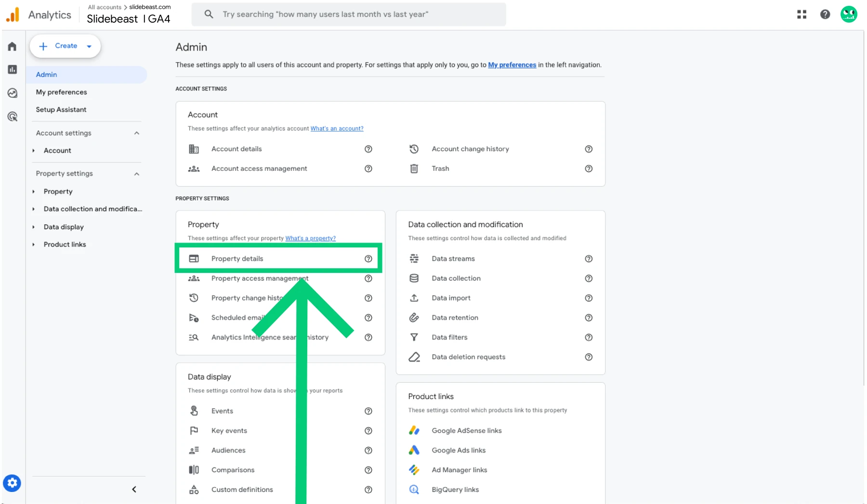Viewport: 867px width, 504px height.
Task: Click help icon next to Key events
Action: click(368, 431)
